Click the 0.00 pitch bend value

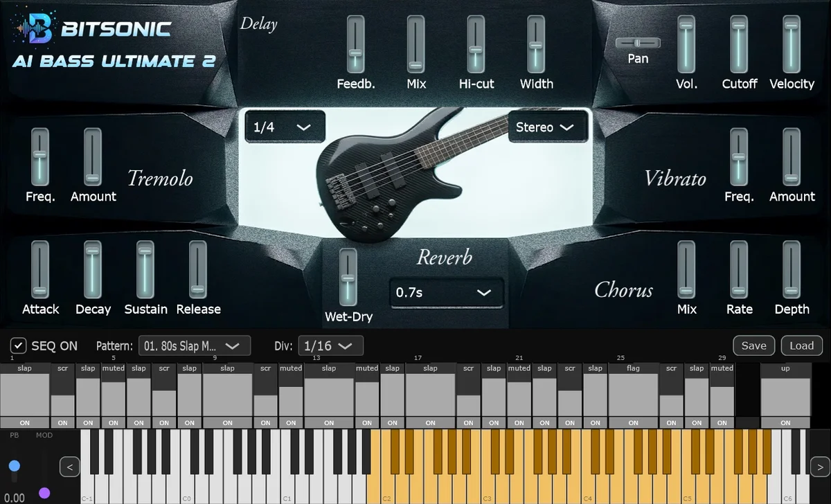point(14,497)
